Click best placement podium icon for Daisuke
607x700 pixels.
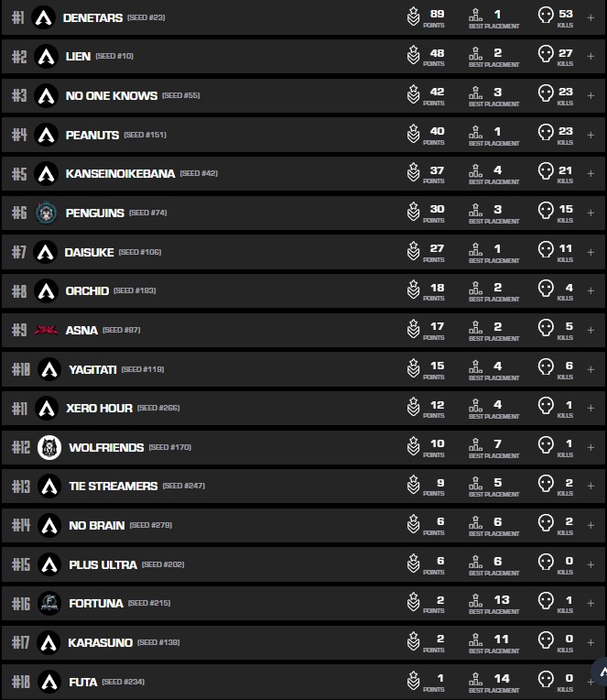click(475, 250)
